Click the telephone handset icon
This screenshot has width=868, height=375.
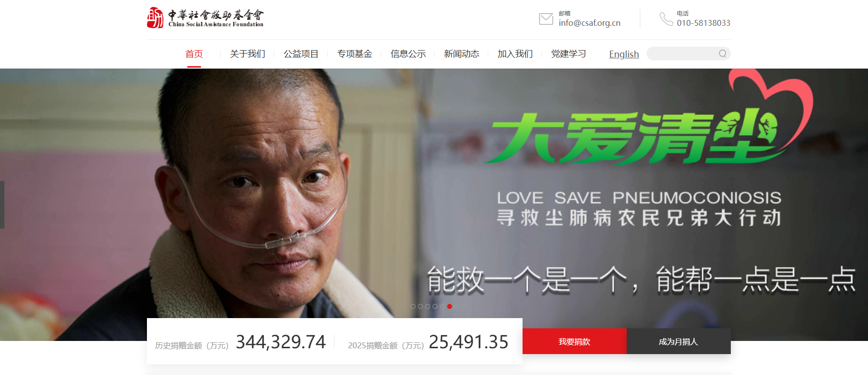click(666, 19)
